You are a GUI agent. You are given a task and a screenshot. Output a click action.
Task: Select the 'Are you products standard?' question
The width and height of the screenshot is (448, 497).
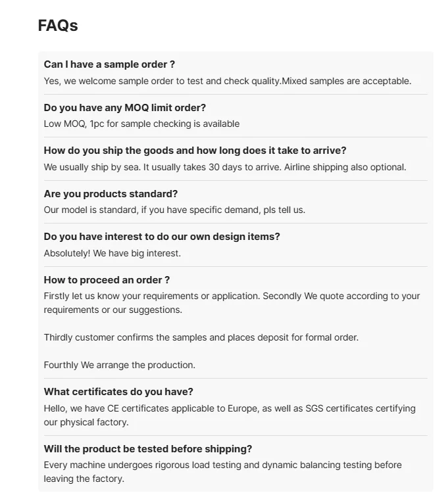(111, 194)
